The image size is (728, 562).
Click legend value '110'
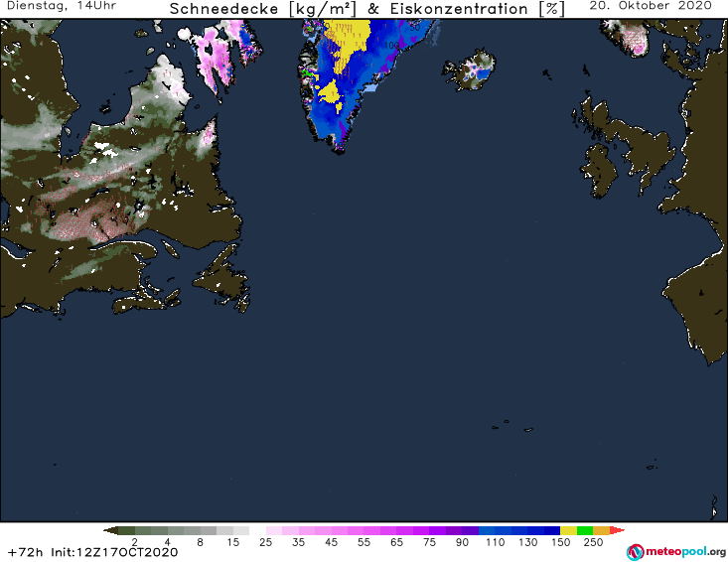(495, 542)
